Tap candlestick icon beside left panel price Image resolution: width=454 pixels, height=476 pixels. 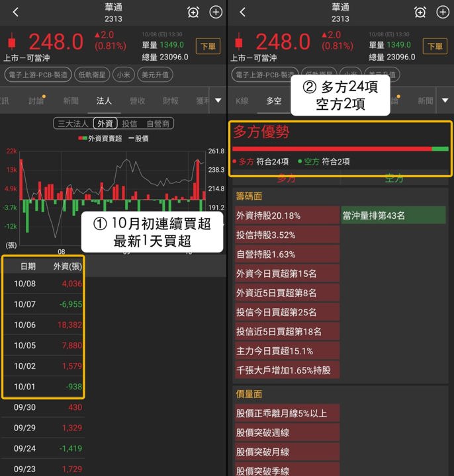pos(12,41)
